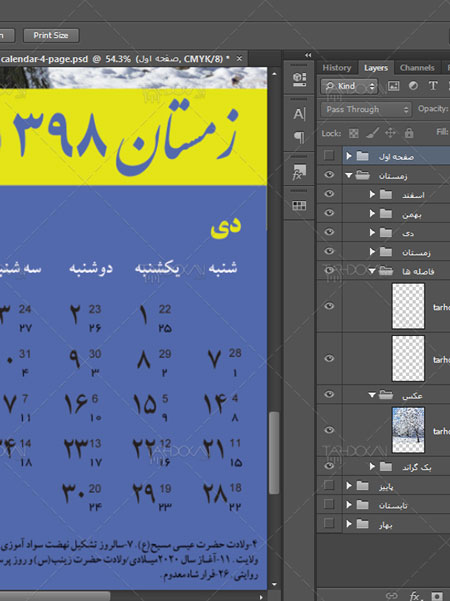Screen dimensions: 450x601
Task: Show the صفحه اول group layer
Action: (329, 155)
